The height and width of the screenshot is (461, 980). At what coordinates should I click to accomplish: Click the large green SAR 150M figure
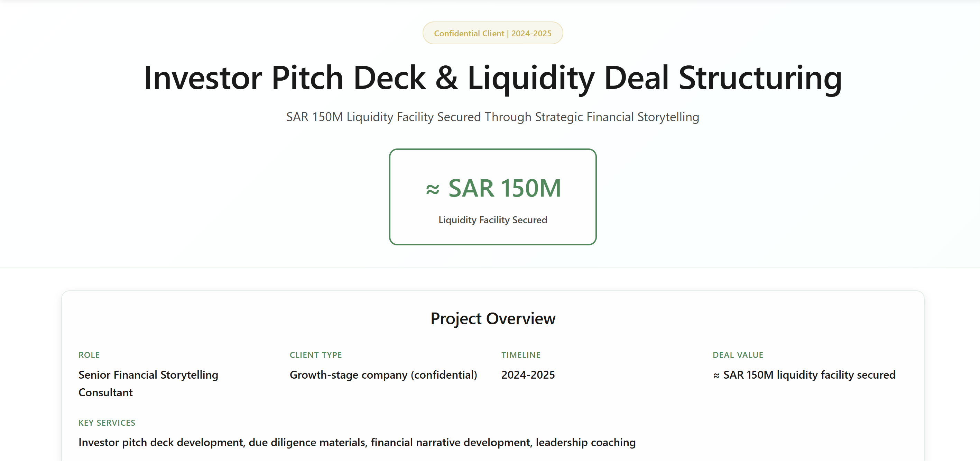point(505,188)
